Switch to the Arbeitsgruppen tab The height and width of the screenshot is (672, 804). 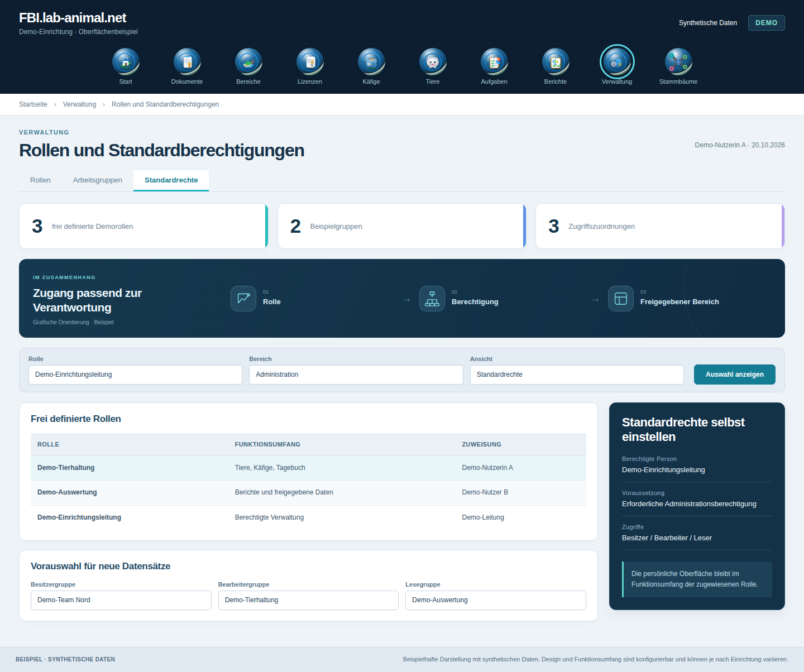coord(98,180)
